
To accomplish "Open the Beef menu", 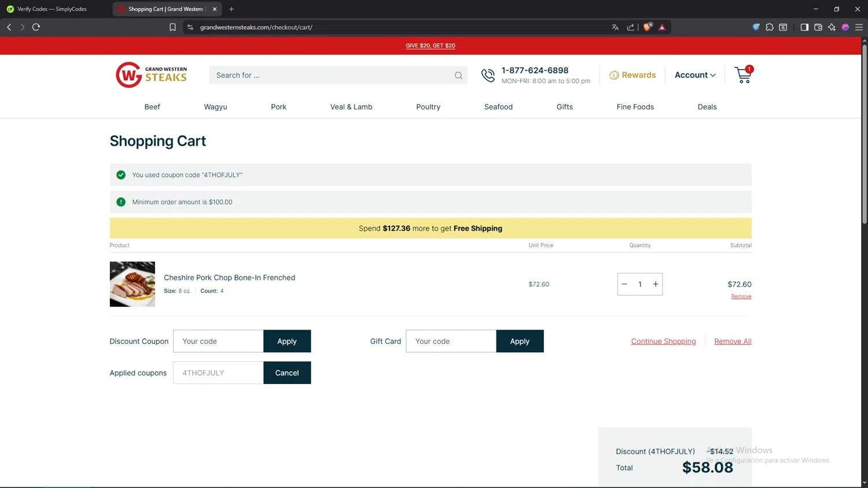I will [x=152, y=107].
